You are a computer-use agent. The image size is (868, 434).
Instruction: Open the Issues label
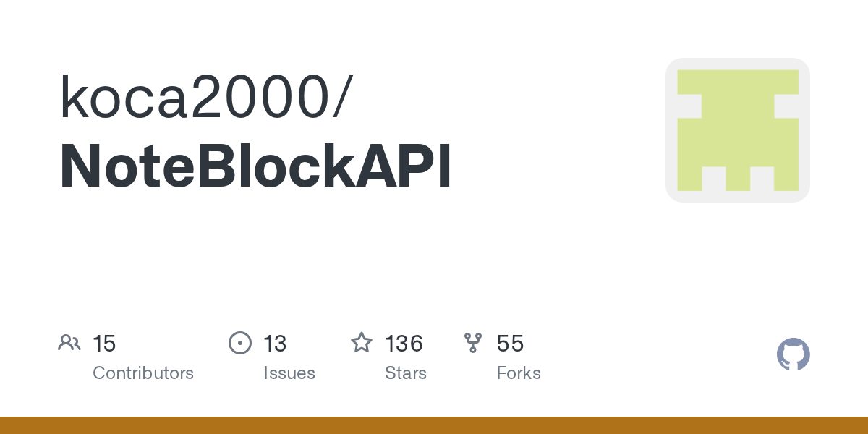[x=289, y=373]
